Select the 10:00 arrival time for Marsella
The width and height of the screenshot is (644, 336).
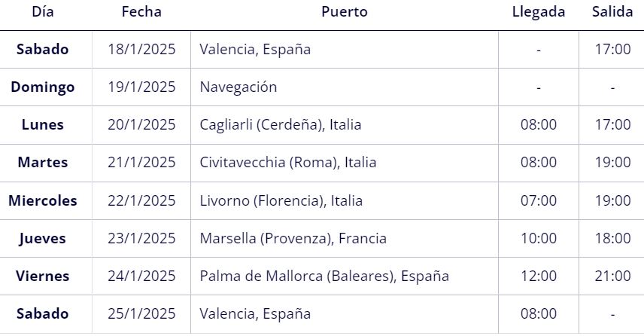click(539, 239)
